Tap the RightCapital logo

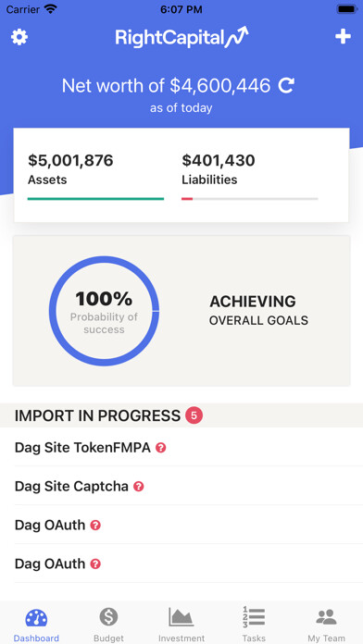tap(181, 37)
